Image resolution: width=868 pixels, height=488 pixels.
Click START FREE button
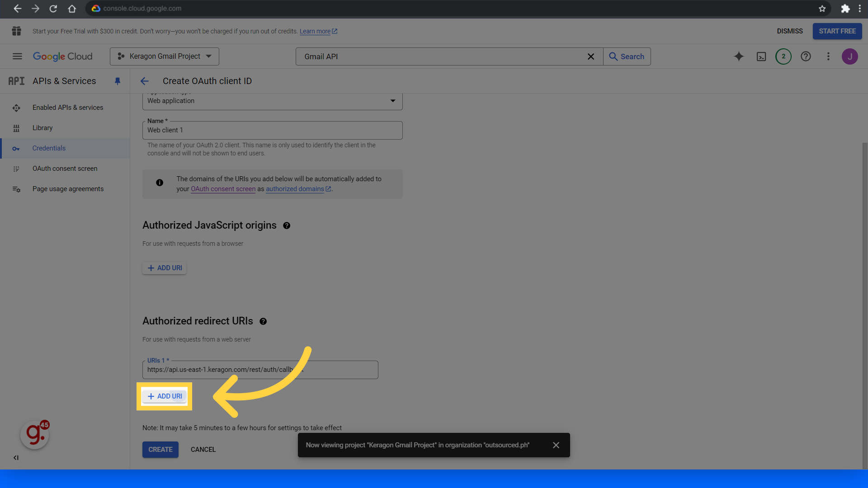tap(837, 31)
